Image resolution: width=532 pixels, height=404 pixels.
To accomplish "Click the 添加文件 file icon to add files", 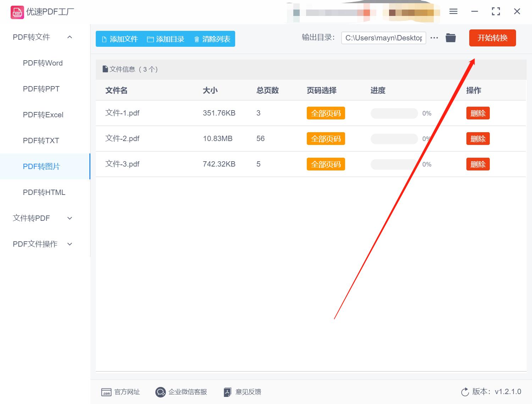I will coord(104,39).
